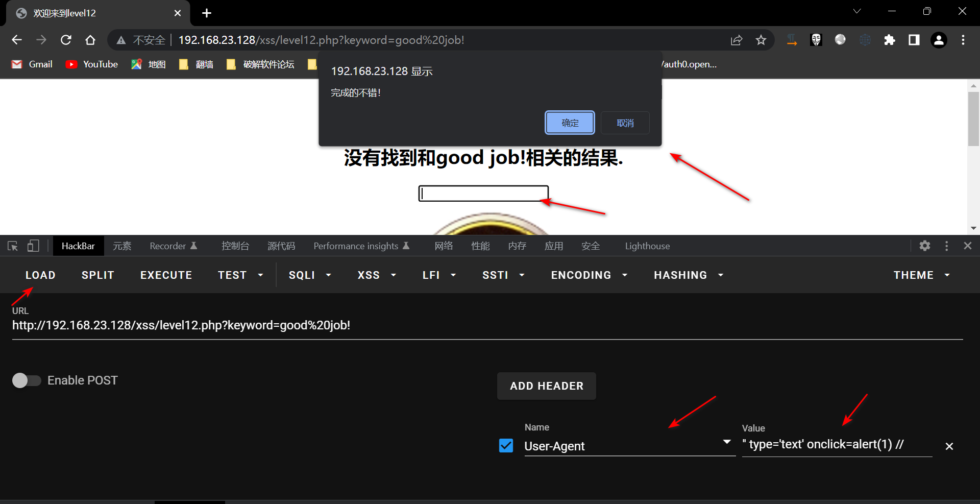
Task: Open the XSS payloads dropdown
Action: 377,275
